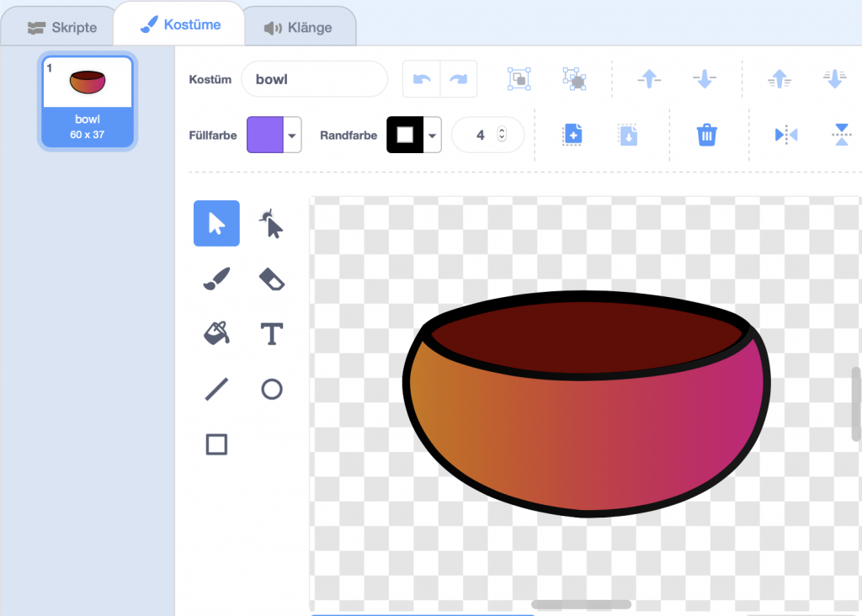Delete selection with trash icon
The width and height of the screenshot is (862, 616).
tap(707, 135)
